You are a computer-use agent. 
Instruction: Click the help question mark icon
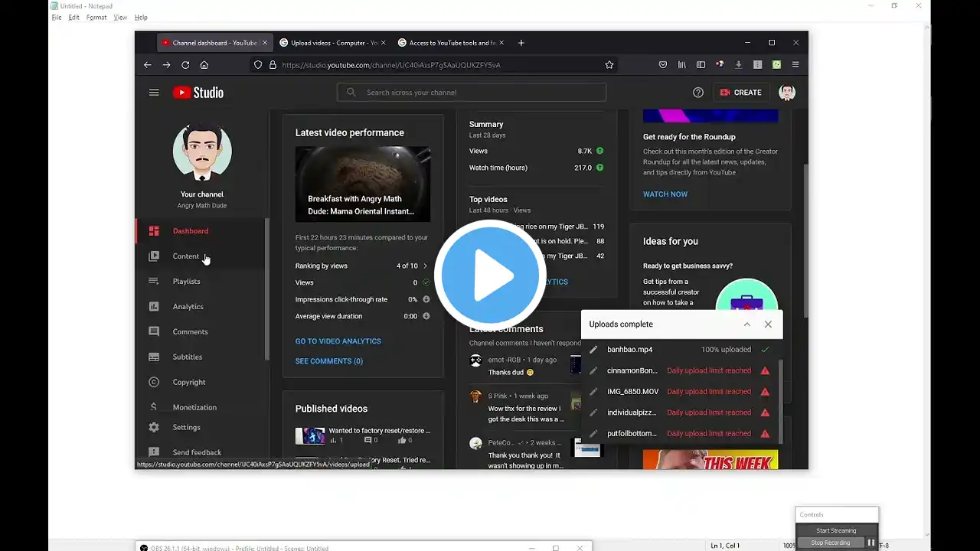tap(698, 93)
